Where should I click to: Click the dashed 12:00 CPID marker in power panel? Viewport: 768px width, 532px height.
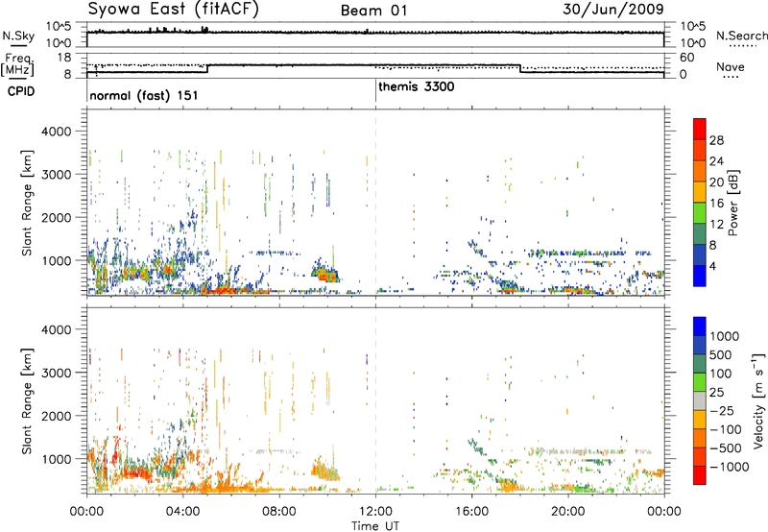coord(375,202)
